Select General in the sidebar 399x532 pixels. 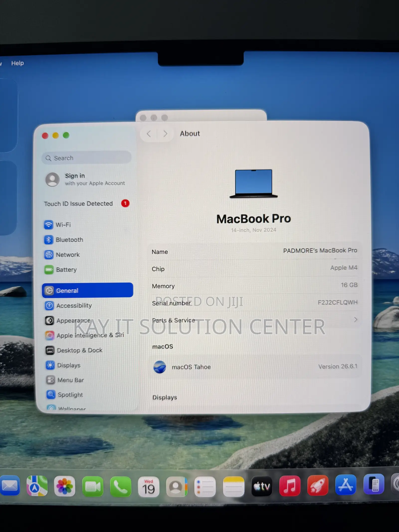click(x=88, y=290)
